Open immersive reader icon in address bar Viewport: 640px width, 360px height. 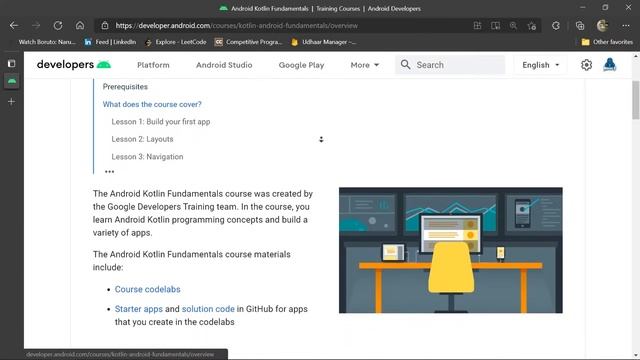495,25
